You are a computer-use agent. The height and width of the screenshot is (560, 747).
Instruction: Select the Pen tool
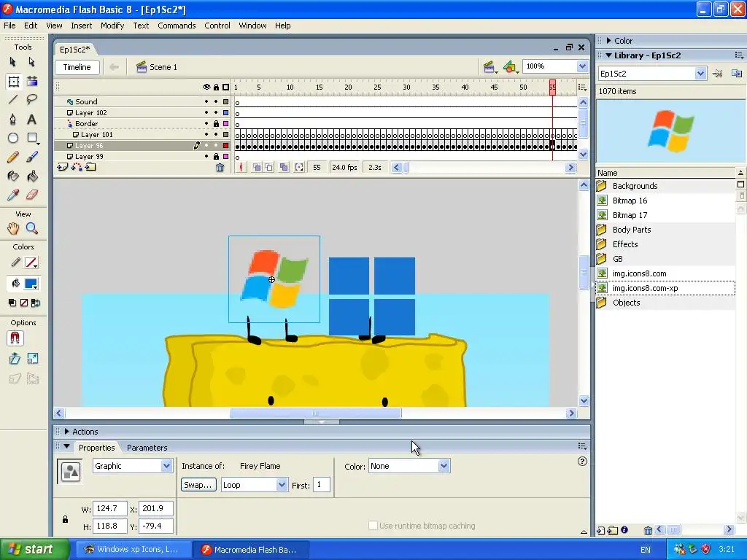coord(13,119)
